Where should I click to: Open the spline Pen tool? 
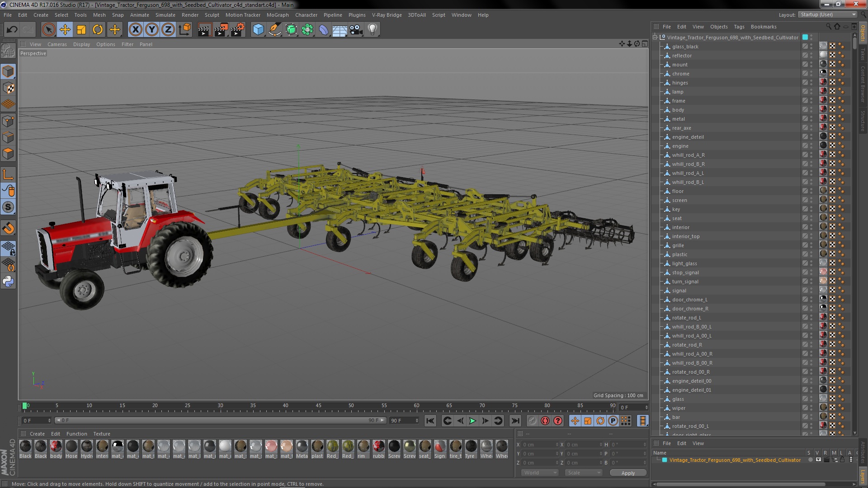(274, 30)
